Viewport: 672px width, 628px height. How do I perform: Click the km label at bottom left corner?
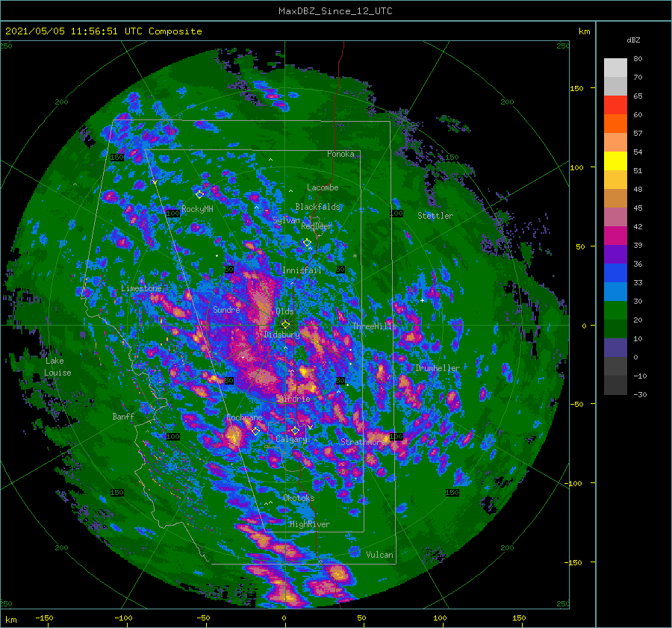pyautogui.click(x=11, y=620)
